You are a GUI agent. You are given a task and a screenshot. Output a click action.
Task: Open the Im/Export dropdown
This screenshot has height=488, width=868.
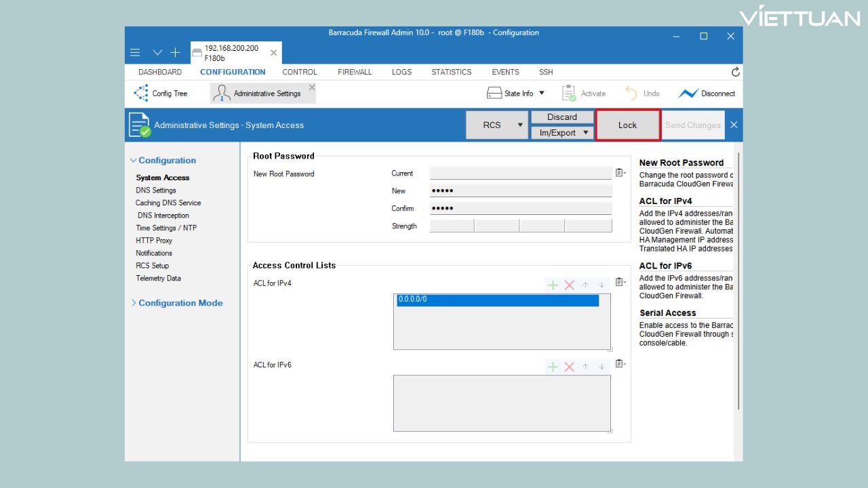click(x=561, y=133)
